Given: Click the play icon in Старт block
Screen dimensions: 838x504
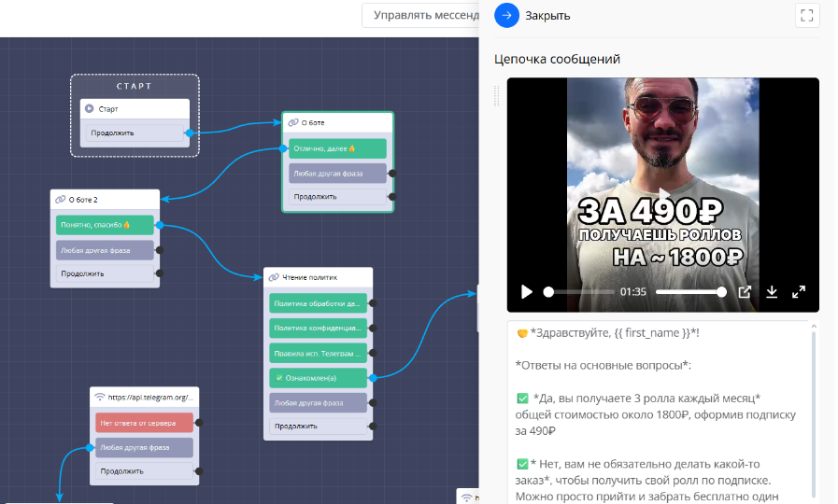Looking at the screenshot, I should [x=90, y=109].
